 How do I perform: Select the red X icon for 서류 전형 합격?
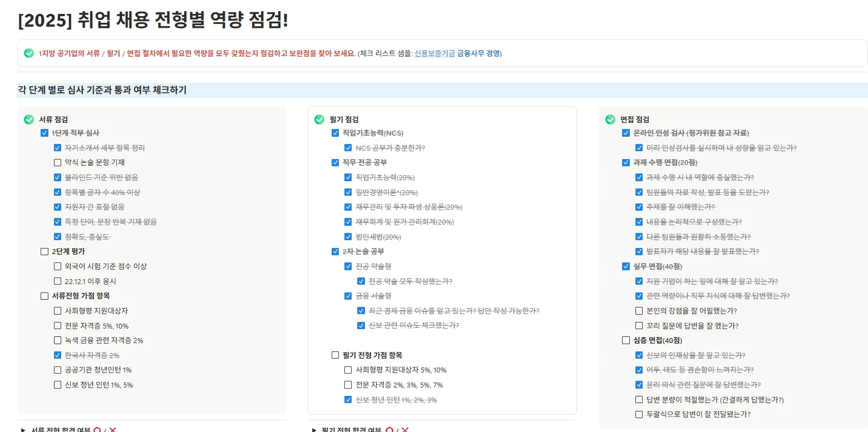click(x=113, y=429)
